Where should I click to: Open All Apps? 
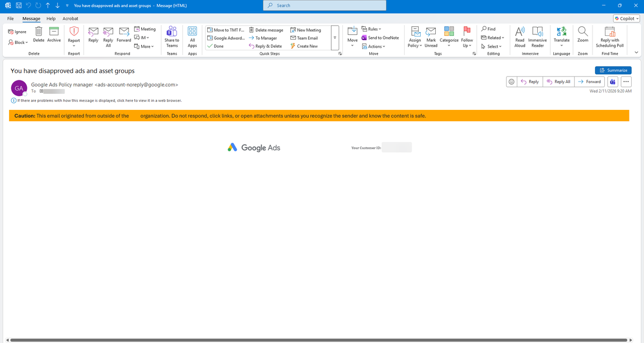(193, 37)
